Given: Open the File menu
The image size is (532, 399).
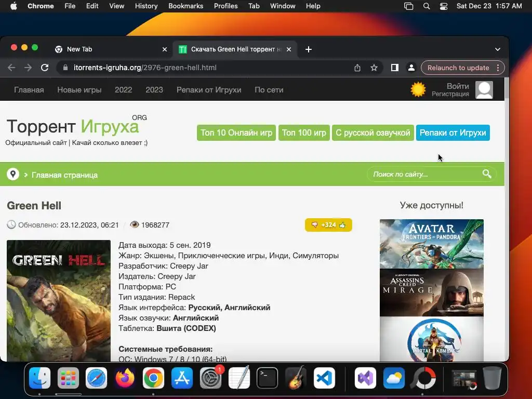Looking at the screenshot, I should (x=70, y=6).
